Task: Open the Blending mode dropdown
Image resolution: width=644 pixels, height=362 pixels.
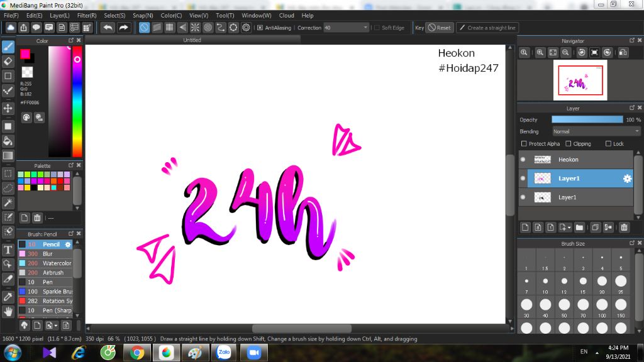Action: coord(596,131)
